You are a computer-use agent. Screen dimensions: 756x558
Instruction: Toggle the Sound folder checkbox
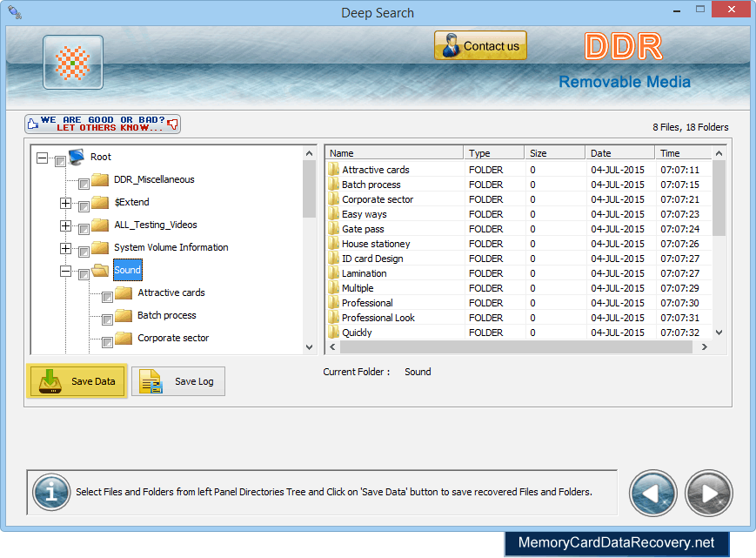84,274
